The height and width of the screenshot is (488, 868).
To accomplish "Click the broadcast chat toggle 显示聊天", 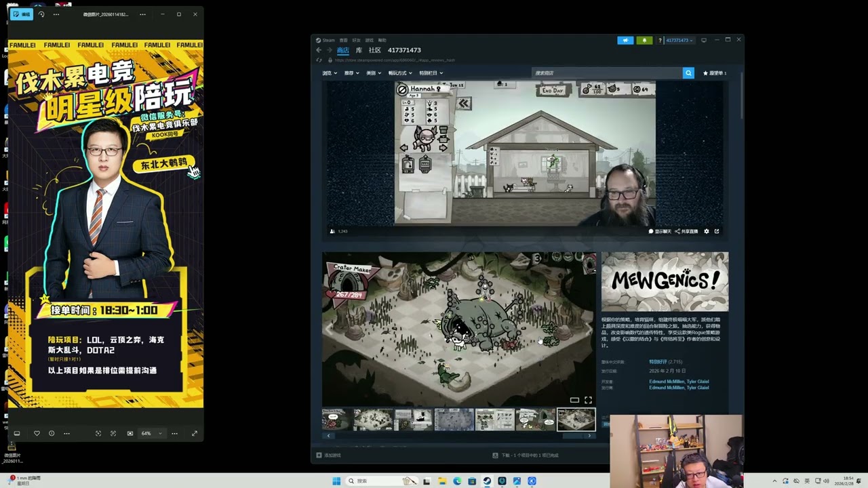I will pyautogui.click(x=660, y=231).
